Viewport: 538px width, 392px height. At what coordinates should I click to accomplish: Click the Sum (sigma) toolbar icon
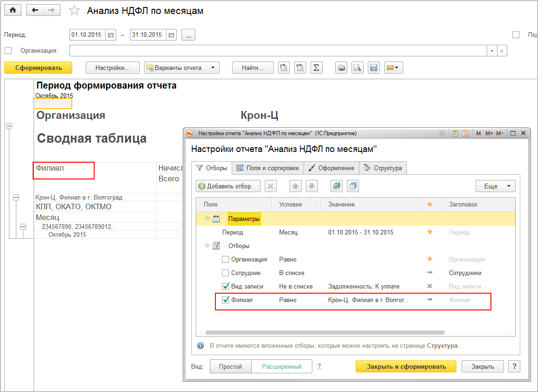[316, 68]
